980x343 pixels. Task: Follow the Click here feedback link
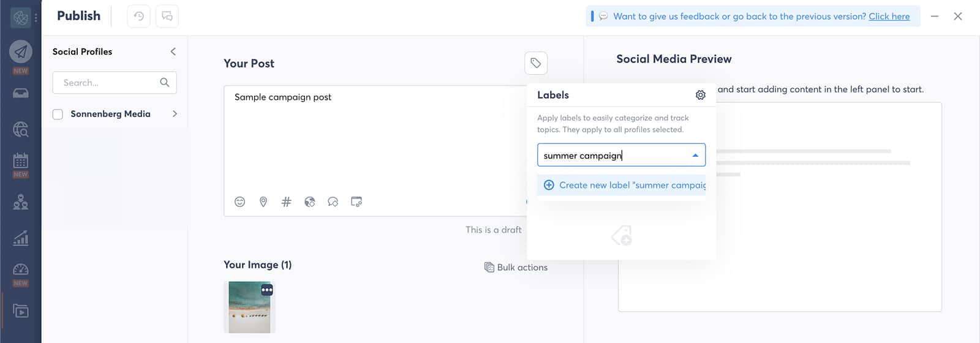pyautogui.click(x=889, y=17)
